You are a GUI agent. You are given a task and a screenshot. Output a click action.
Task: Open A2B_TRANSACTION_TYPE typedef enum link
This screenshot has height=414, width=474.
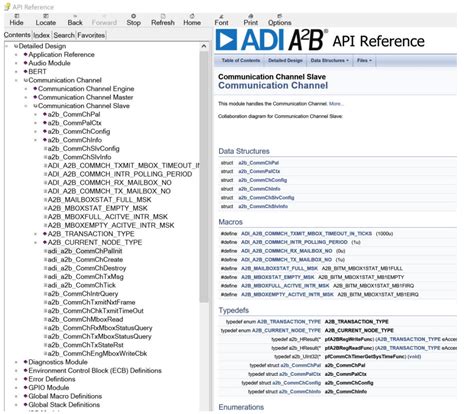tap(289, 322)
